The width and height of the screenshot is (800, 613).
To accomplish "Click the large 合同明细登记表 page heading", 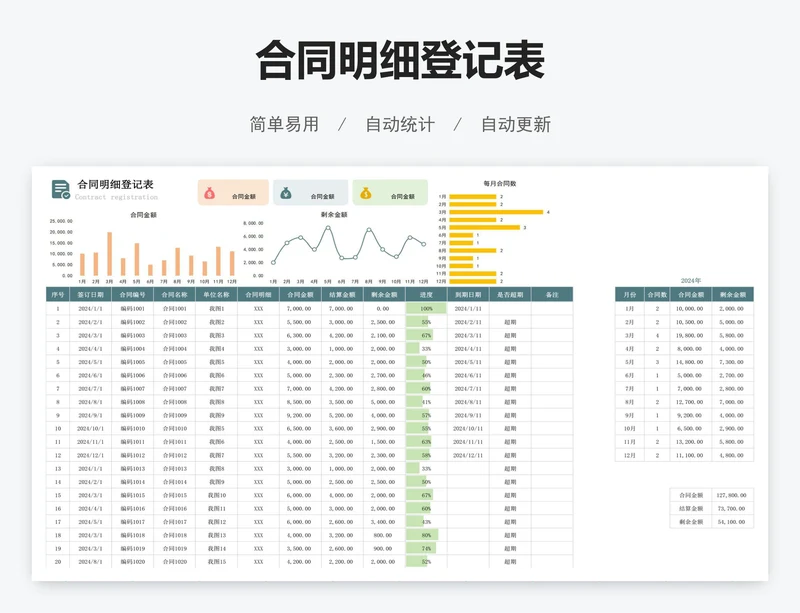I will click(x=400, y=60).
